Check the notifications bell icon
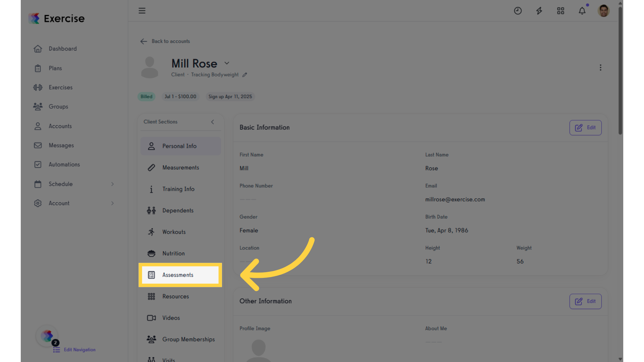 582,11
